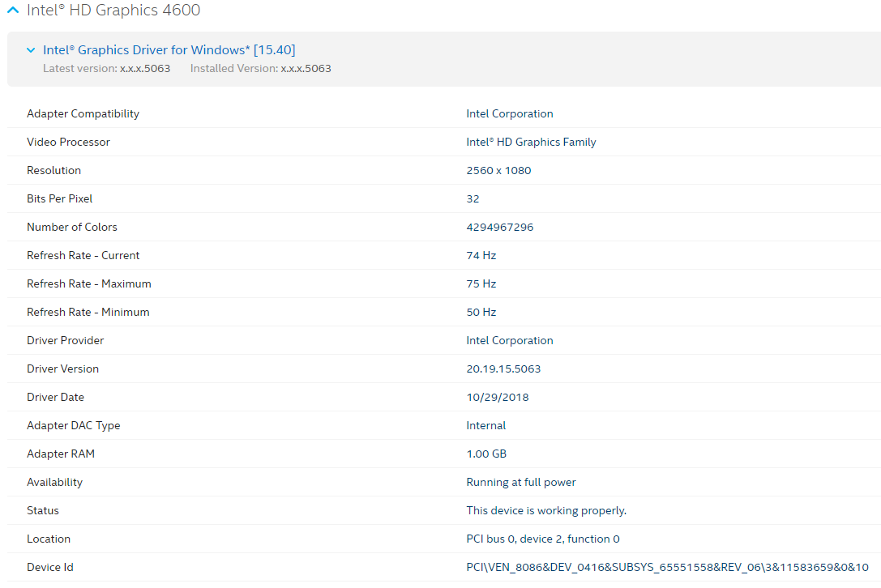Open Intel Graphics Driver for Windows [15.40] link

pos(169,50)
